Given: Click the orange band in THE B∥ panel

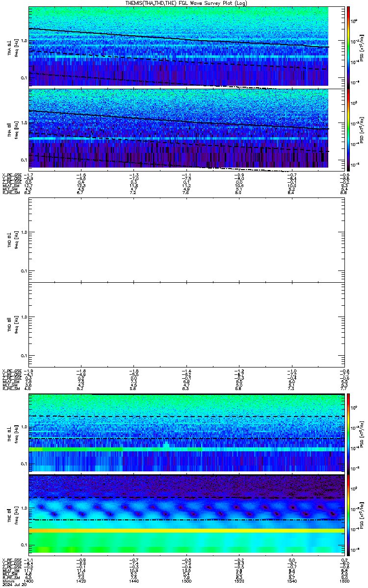Looking at the screenshot, I should pyautogui.click(x=185, y=531).
